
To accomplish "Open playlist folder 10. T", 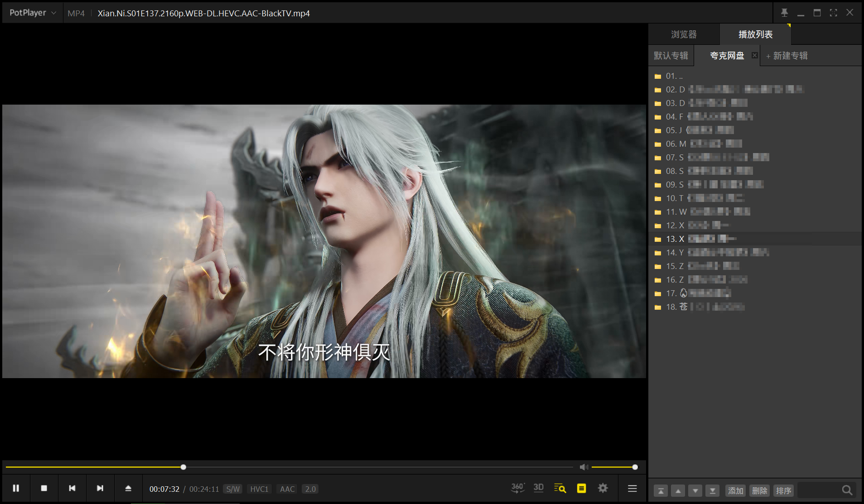I will click(755, 198).
